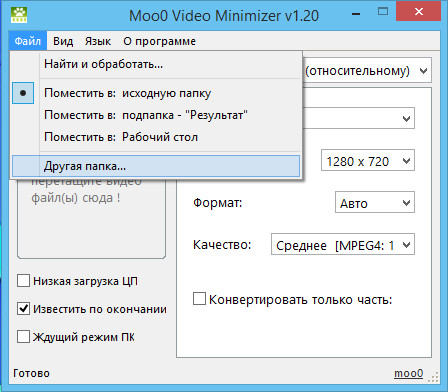Open the О программе menu
448x392 pixels.
pos(159,41)
